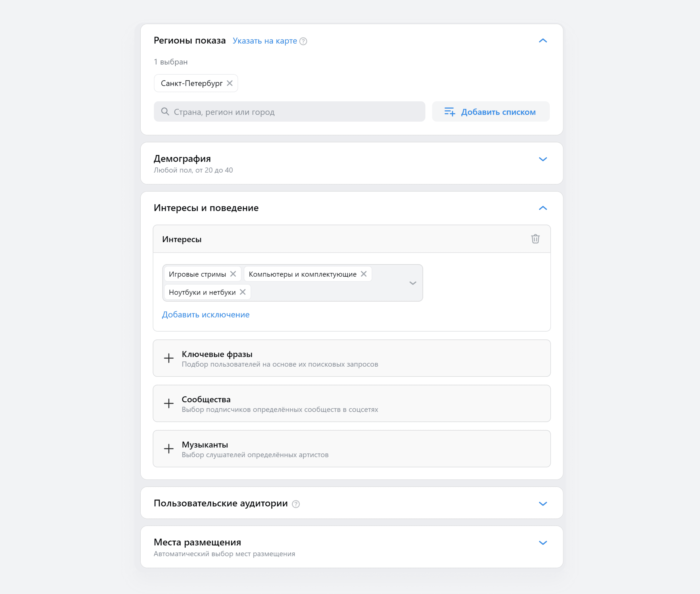This screenshot has height=594, width=700.
Task: Expand the Демография section
Action: pyautogui.click(x=543, y=159)
